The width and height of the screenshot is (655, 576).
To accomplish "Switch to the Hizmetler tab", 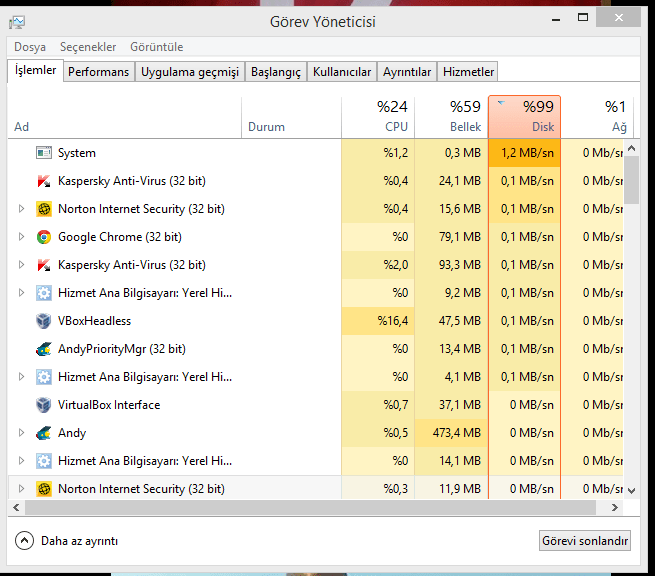I will click(468, 72).
